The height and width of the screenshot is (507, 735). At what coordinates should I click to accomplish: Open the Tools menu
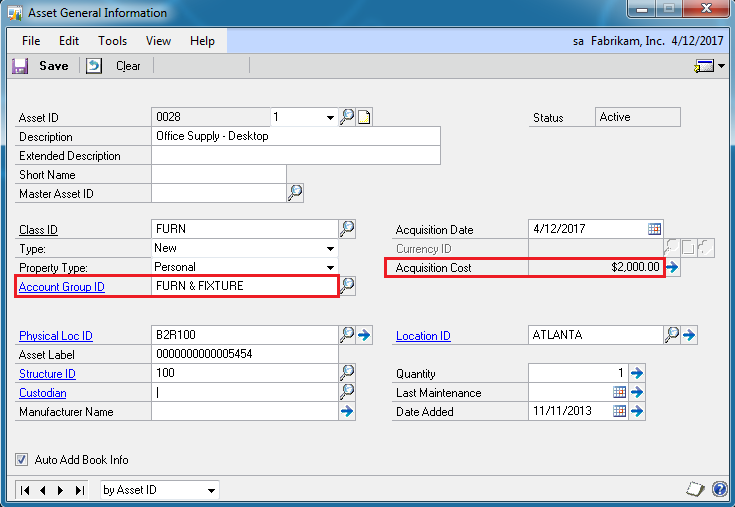pos(112,41)
